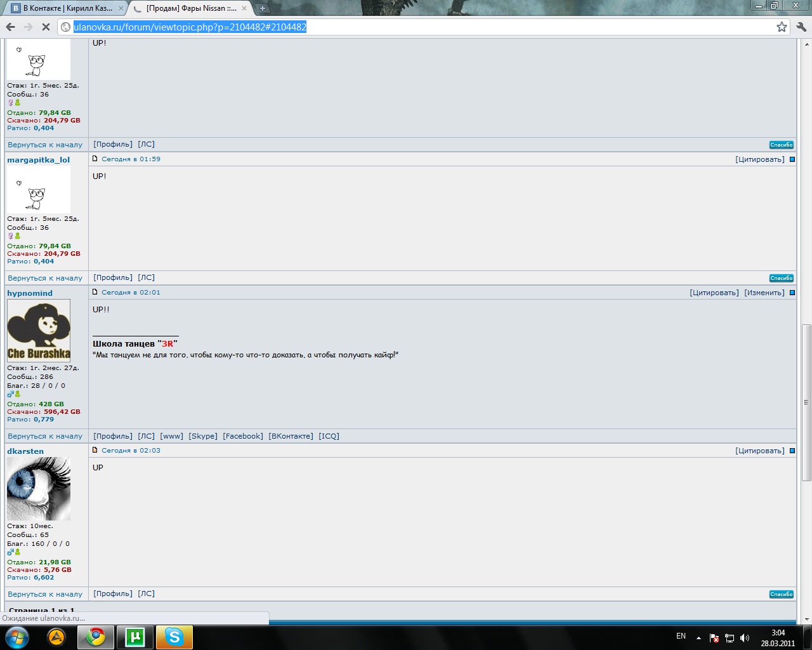The image size is (812, 650).
Task: Click the blue square in 01:59 post header
Action: click(x=792, y=159)
